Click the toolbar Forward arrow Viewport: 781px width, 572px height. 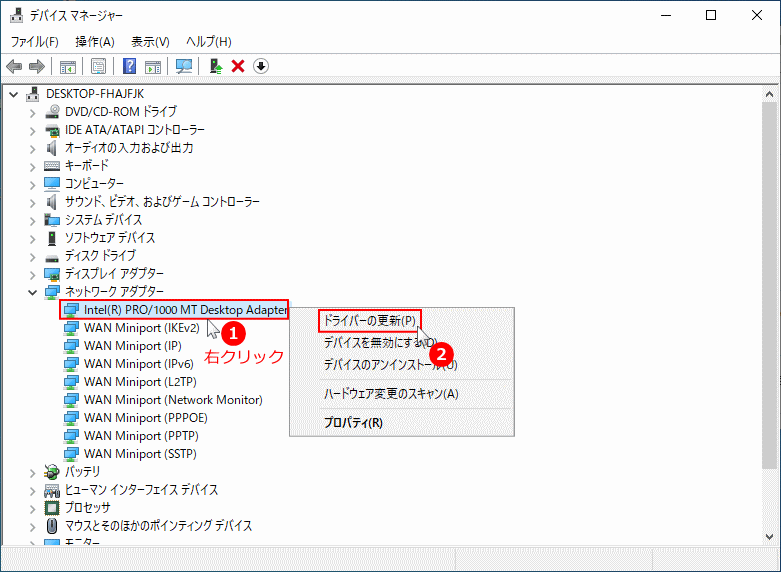pyautogui.click(x=37, y=66)
